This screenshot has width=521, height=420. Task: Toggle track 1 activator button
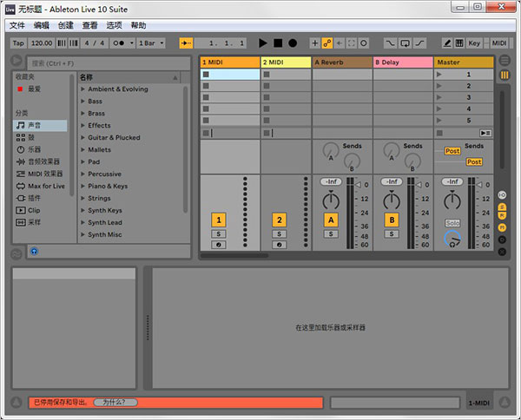coord(220,220)
